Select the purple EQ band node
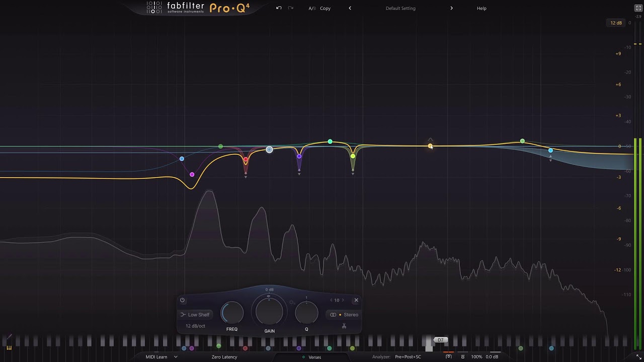The width and height of the screenshot is (644, 362). tap(299, 156)
